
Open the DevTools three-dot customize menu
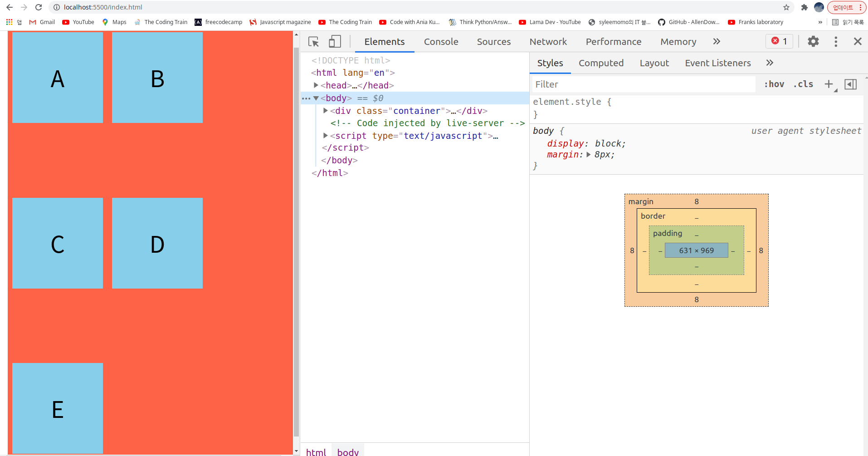(836, 41)
